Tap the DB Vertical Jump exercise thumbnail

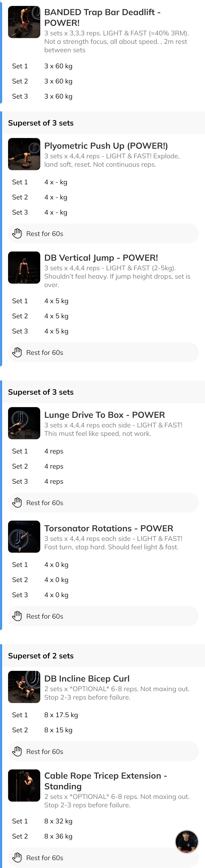pos(24,268)
